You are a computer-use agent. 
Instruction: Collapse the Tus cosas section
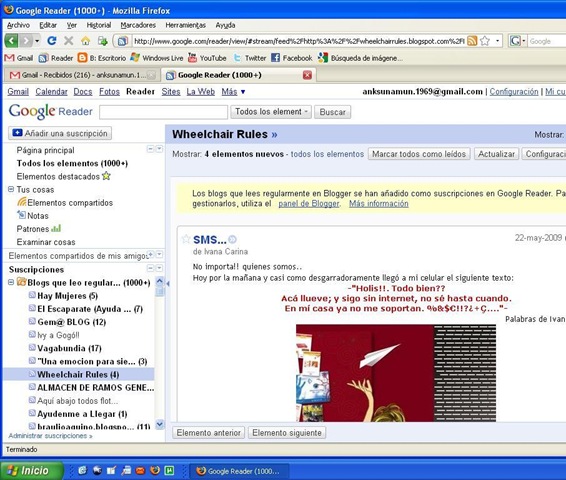coord(11,189)
